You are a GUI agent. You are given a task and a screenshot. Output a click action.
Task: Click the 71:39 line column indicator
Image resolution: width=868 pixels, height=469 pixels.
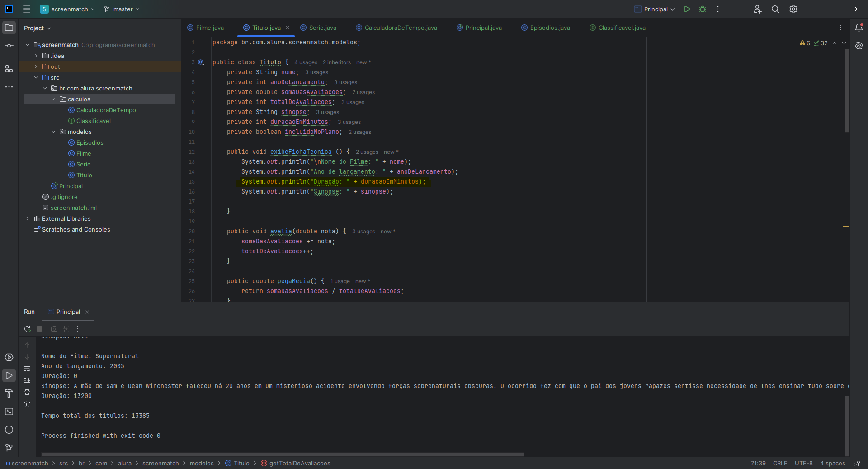758,464
